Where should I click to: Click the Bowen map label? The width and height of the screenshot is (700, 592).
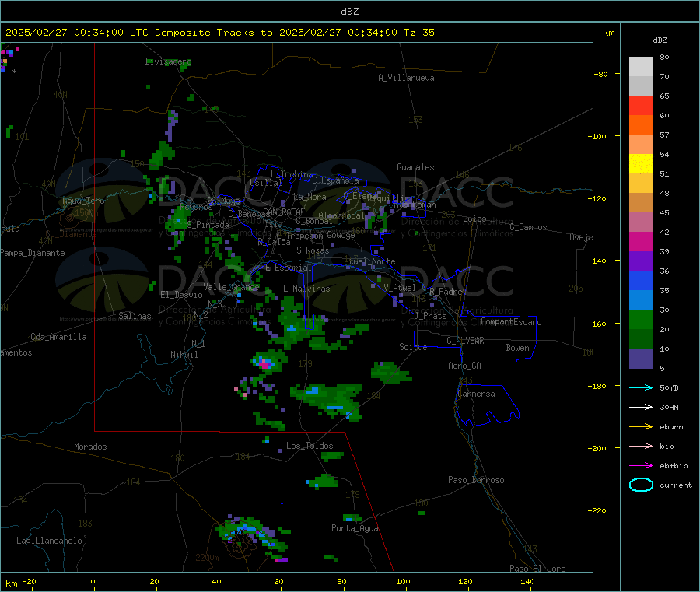click(x=518, y=348)
